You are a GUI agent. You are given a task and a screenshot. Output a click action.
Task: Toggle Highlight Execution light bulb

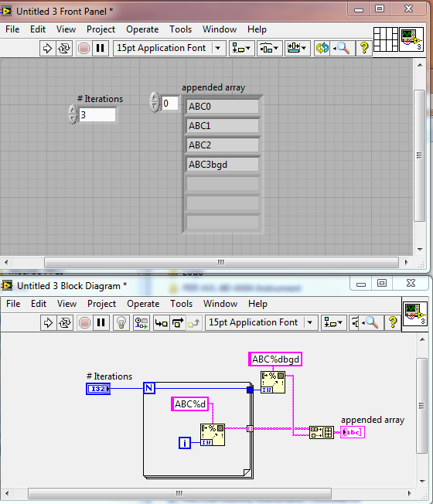pos(121,322)
